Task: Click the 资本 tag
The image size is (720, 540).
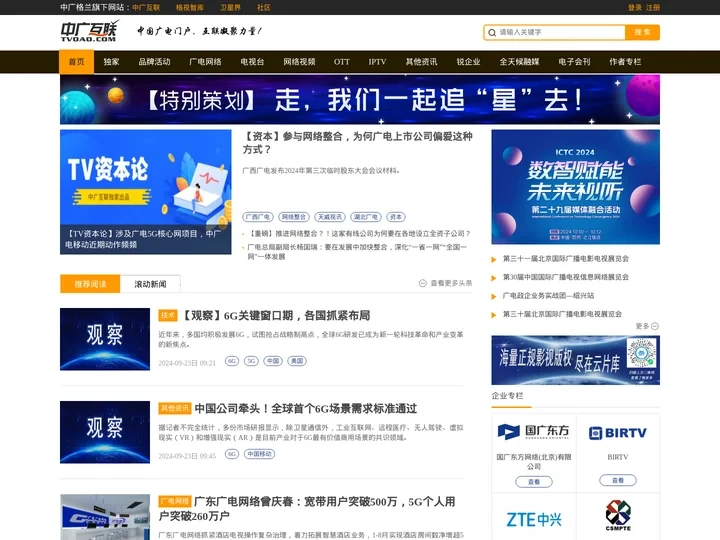Action: (396, 217)
